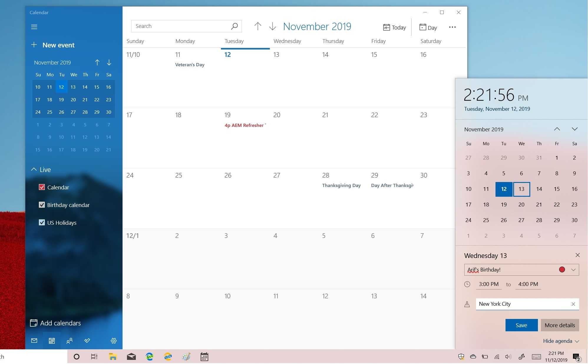Open To-Do checkmark icon in sidebar
Screen dimensions: 588x364
pyautogui.click(x=87, y=341)
